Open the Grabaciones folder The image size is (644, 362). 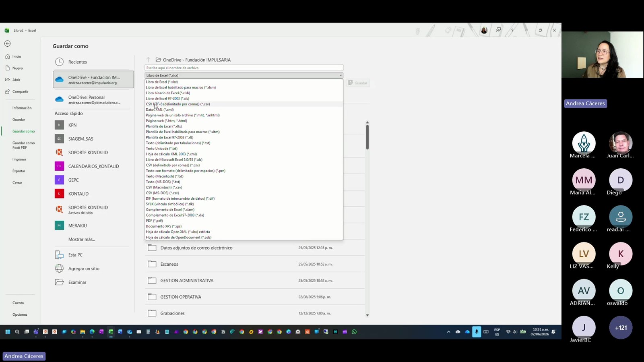pos(255,313)
